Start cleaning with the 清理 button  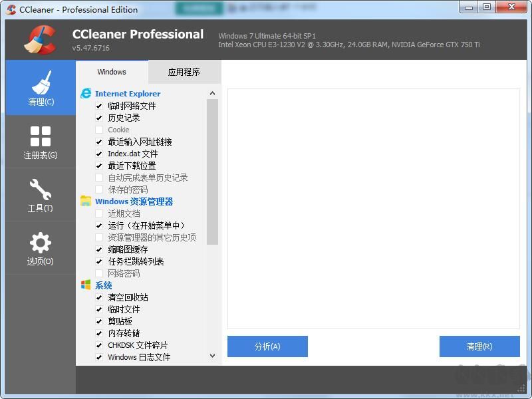(479, 346)
